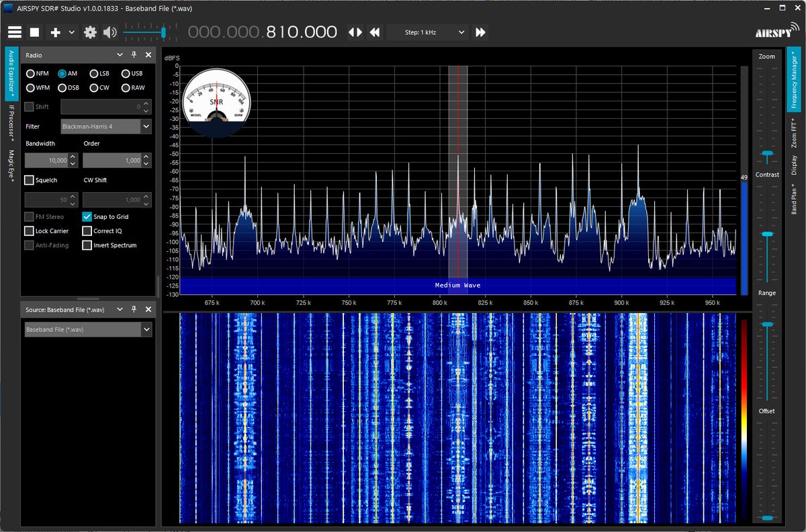
Task: Collapse the Radio panel with its chevron
Action: click(x=119, y=54)
